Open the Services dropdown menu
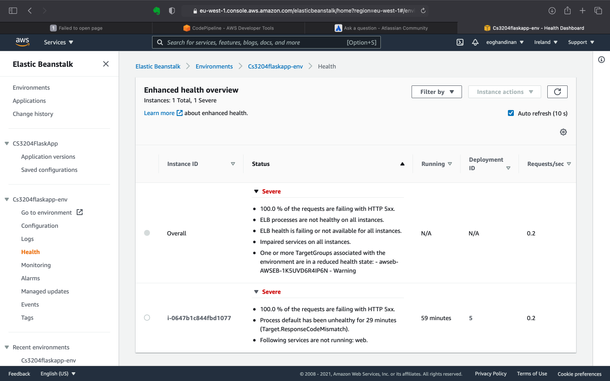This screenshot has width=610, height=381. [58, 42]
